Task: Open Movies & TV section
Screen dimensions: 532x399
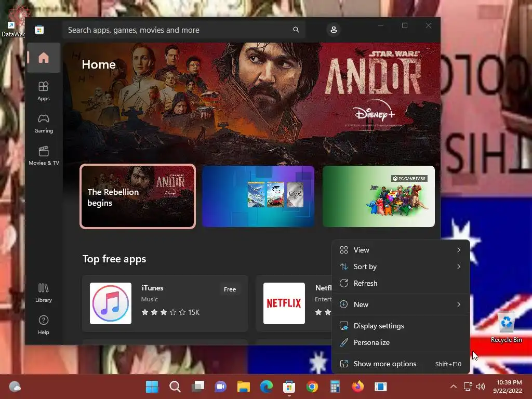Action: 44,155
